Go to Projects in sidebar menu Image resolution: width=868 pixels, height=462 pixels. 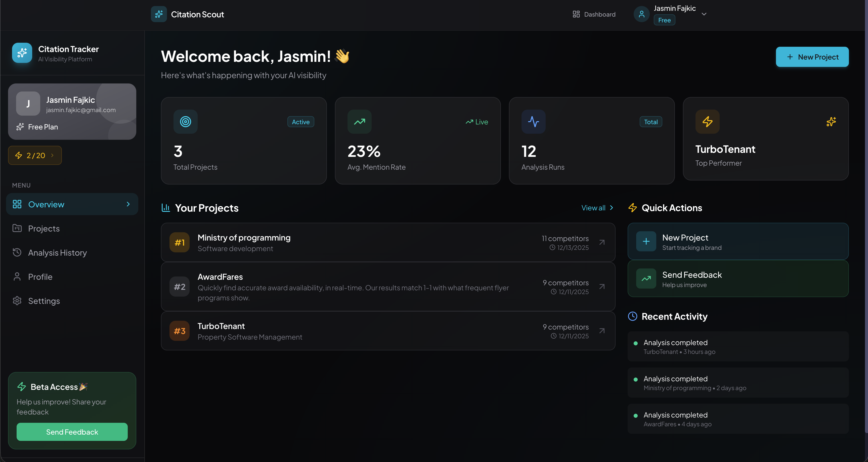click(x=44, y=229)
